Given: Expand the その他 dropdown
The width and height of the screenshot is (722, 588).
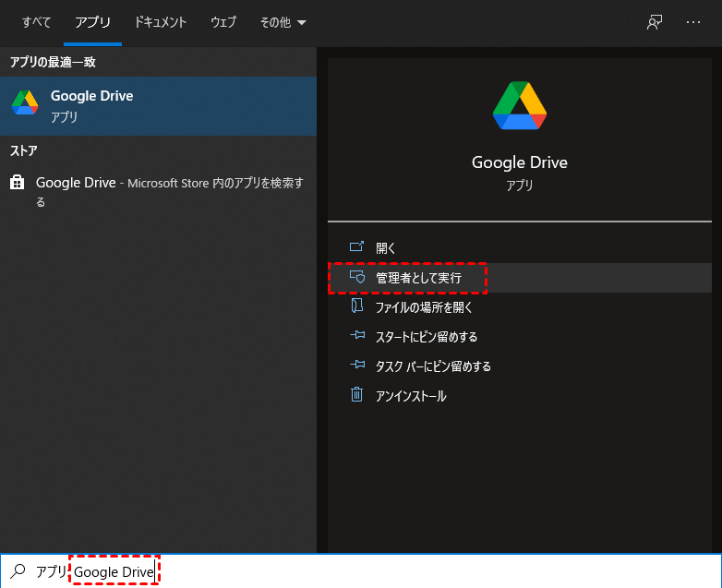Looking at the screenshot, I should 283,22.
